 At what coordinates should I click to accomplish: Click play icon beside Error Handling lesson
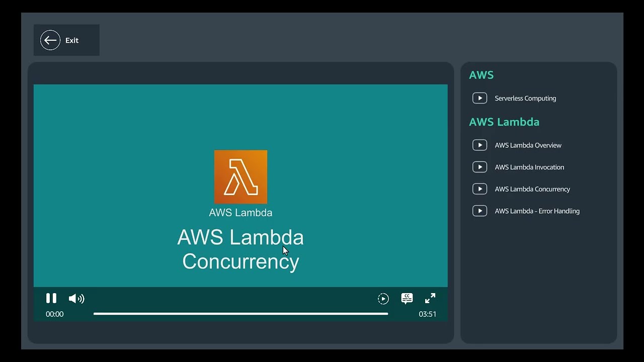pyautogui.click(x=479, y=211)
